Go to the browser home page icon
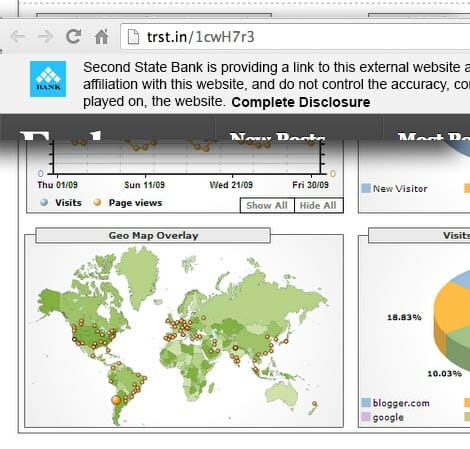Image resolution: width=470 pixels, height=449 pixels. coord(101,36)
